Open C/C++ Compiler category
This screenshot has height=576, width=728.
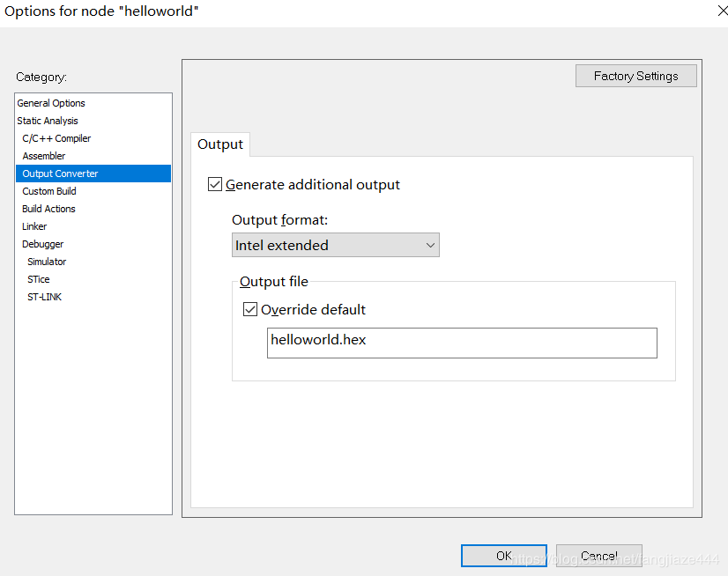point(56,138)
